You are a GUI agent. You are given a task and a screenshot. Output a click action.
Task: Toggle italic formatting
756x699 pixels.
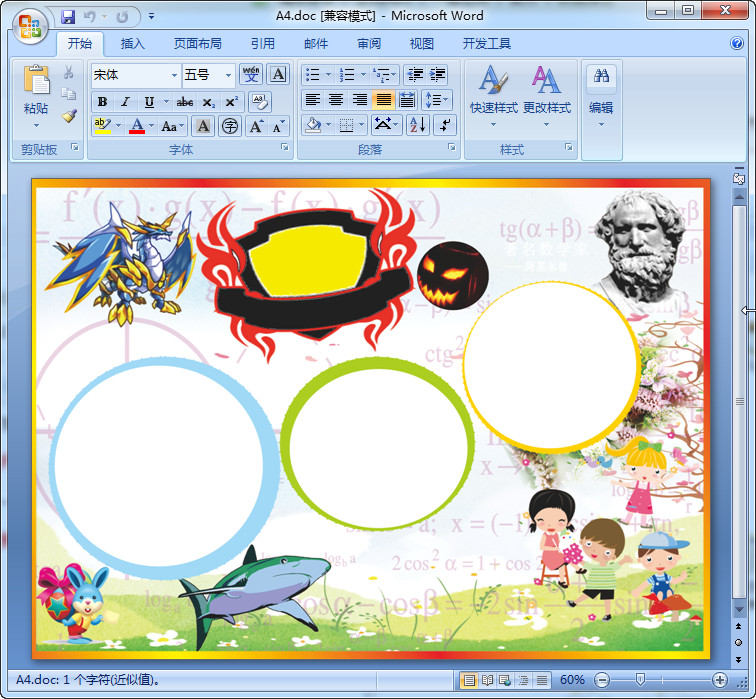coord(125,102)
